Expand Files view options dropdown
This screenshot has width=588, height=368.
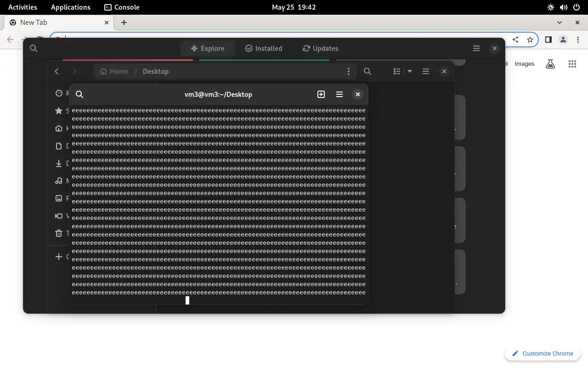[x=410, y=71]
